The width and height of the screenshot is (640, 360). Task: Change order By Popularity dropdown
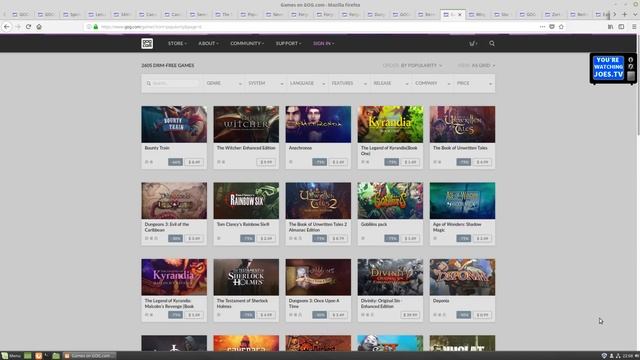click(x=412, y=65)
